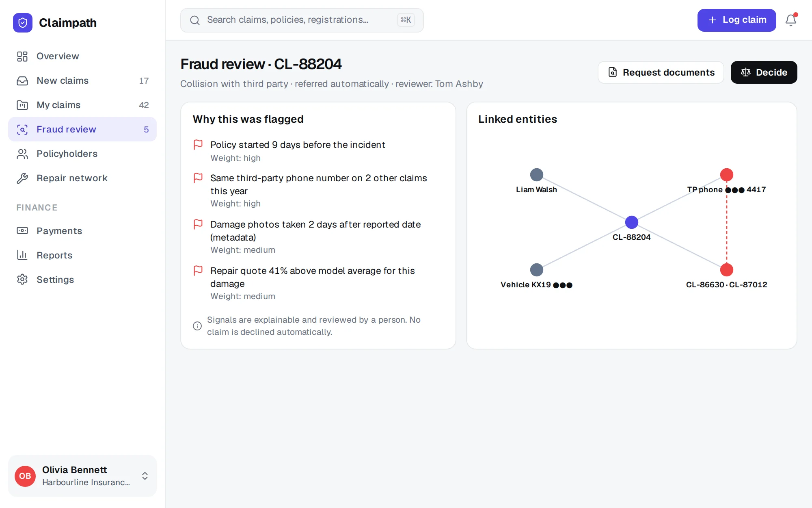This screenshot has width=812, height=508.
Task: Click the flag icon beside Repair quote signal
Action: click(198, 271)
